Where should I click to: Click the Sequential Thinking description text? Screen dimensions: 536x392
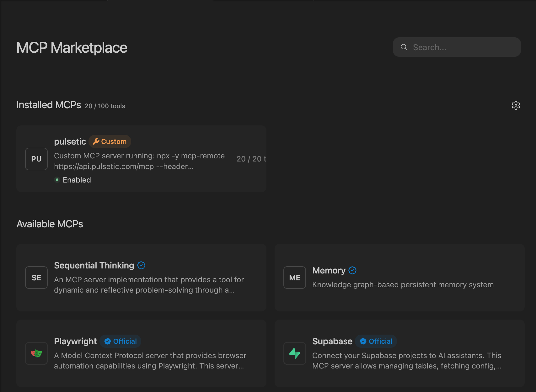point(149,285)
